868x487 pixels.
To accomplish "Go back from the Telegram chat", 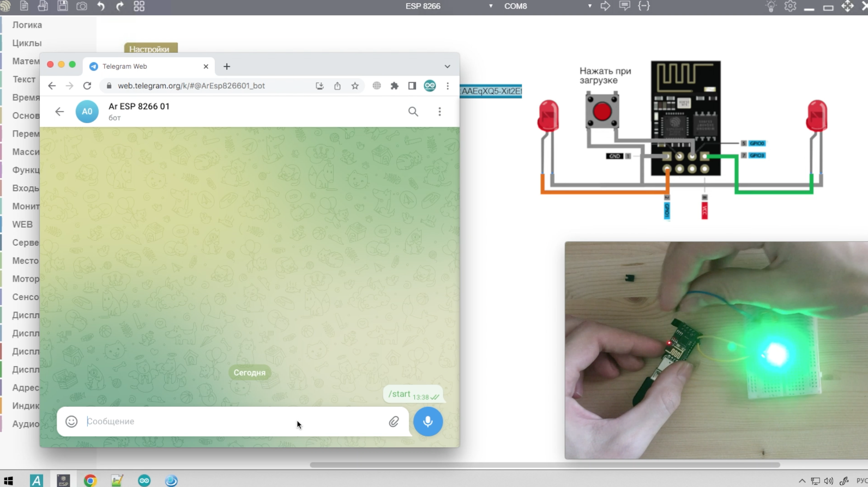I will (59, 112).
